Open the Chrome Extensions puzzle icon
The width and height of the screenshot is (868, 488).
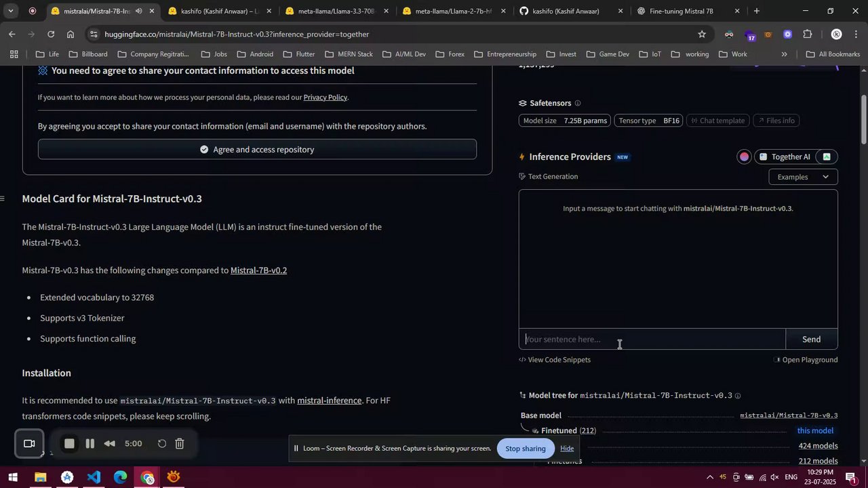tap(807, 34)
